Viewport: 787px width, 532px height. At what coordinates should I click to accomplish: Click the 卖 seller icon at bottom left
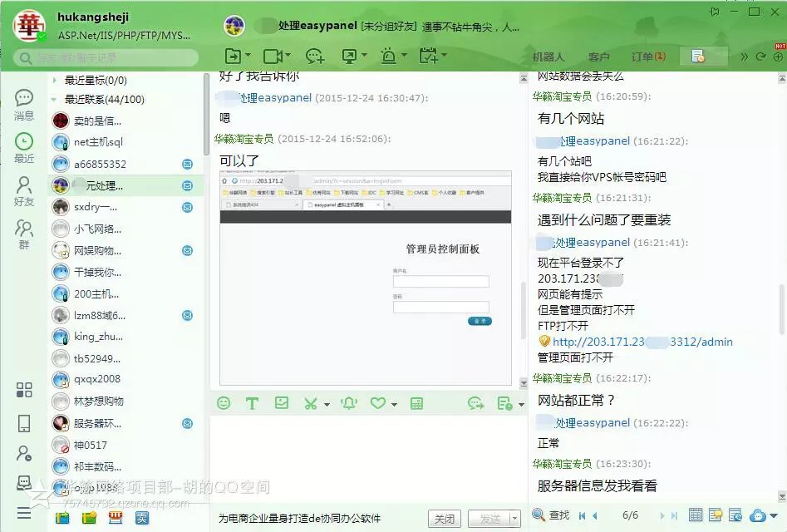coord(141,517)
